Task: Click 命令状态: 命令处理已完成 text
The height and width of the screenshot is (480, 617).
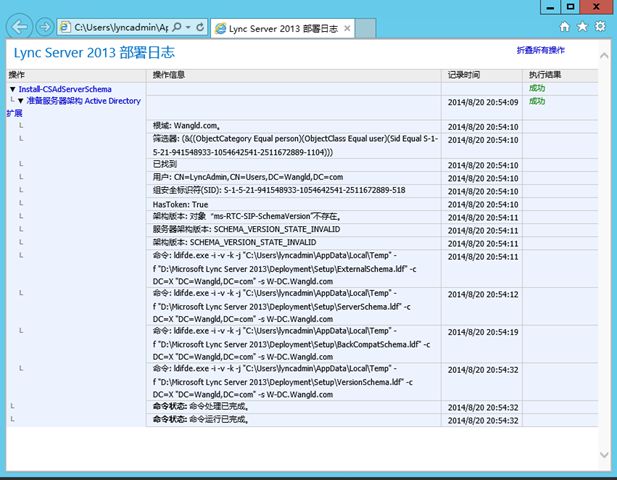Action: pos(200,406)
